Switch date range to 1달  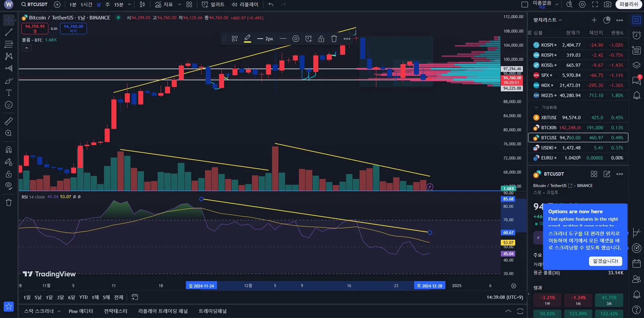coord(49,297)
